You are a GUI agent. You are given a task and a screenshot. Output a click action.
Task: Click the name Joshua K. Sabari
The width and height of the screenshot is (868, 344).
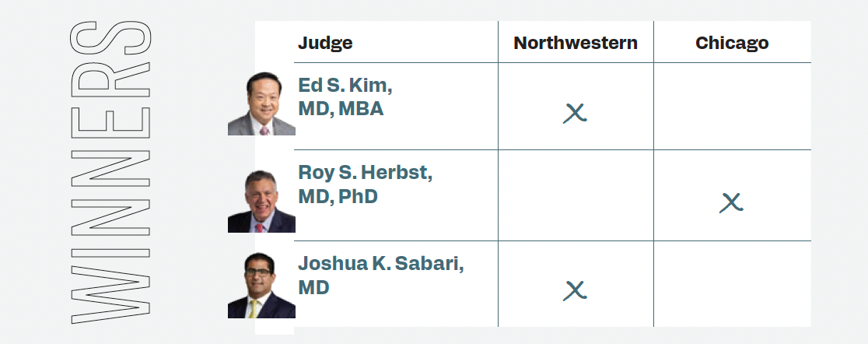[380, 263]
